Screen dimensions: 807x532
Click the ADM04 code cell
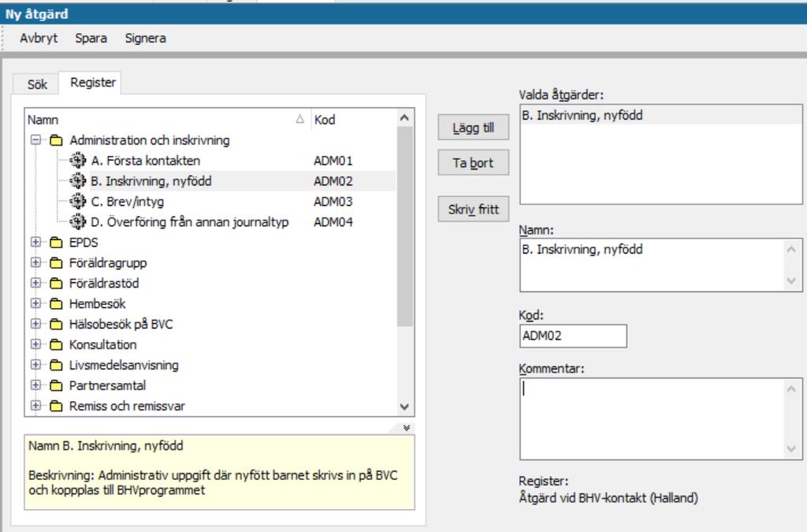tap(333, 221)
